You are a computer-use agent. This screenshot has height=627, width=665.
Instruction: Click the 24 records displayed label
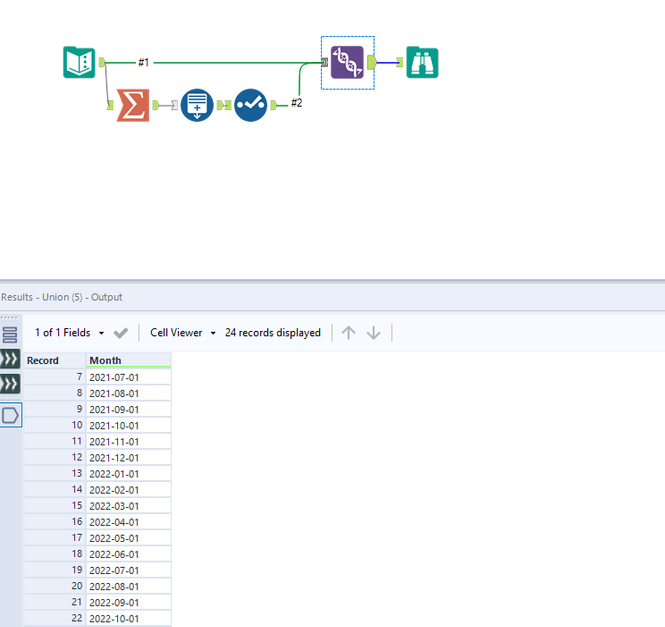click(x=273, y=333)
